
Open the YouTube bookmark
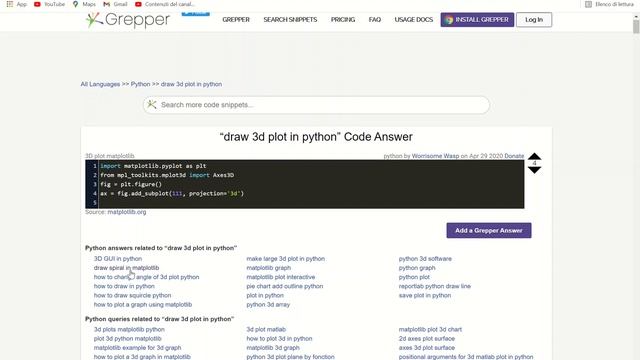[49, 4]
